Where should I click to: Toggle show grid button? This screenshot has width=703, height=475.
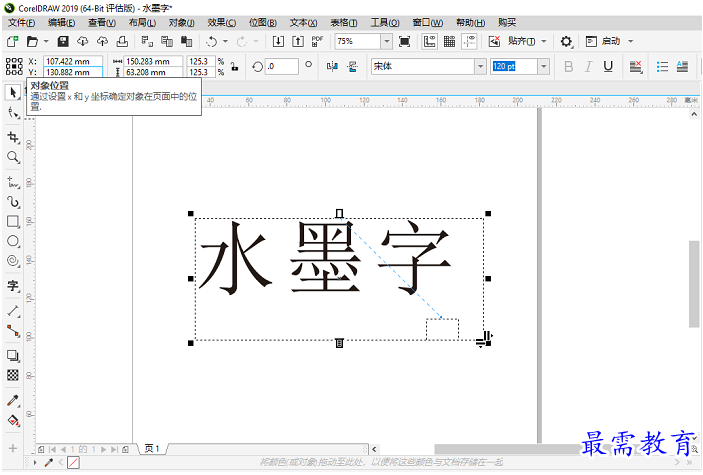pyautogui.click(x=449, y=41)
